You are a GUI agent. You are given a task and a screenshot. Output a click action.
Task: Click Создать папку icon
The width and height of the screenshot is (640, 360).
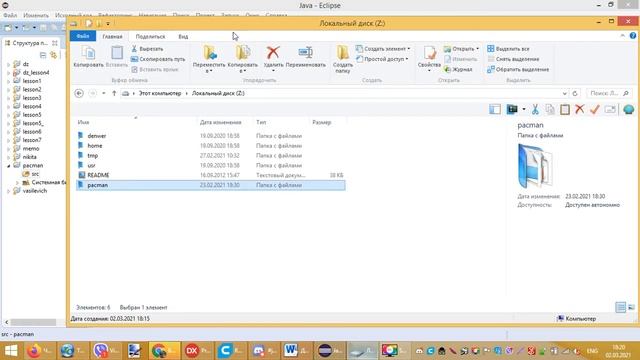tap(342, 59)
